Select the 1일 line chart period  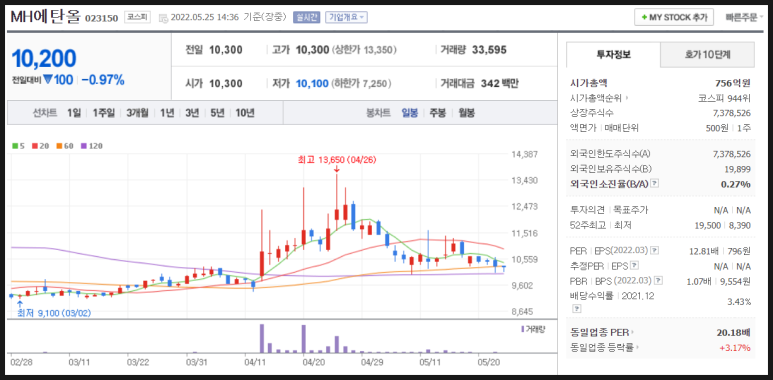[74, 113]
